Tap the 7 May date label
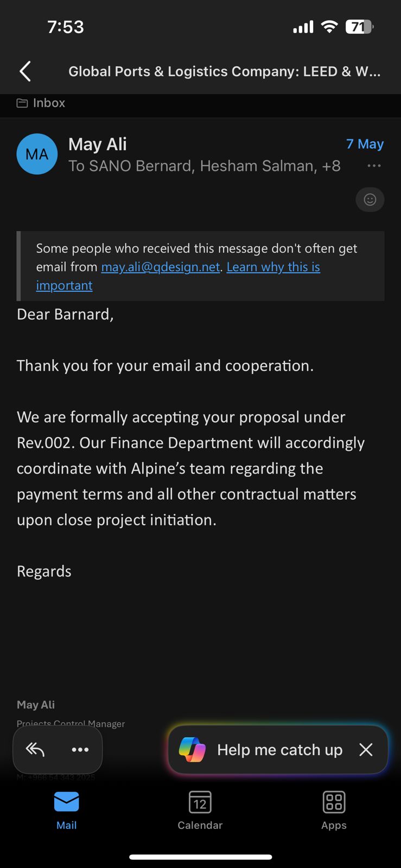The width and height of the screenshot is (401, 868). (365, 144)
